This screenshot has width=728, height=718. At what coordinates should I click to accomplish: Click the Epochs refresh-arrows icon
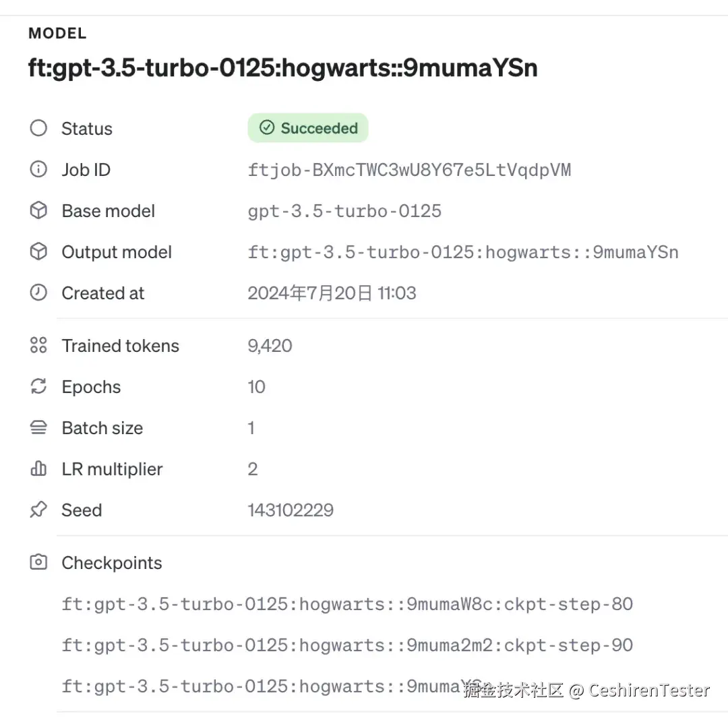click(x=38, y=387)
